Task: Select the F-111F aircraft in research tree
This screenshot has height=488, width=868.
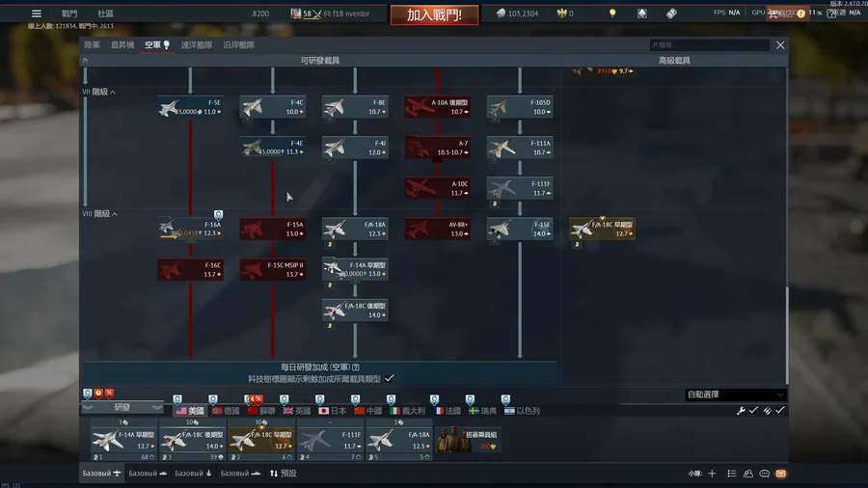Action: click(x=520, y=188)
